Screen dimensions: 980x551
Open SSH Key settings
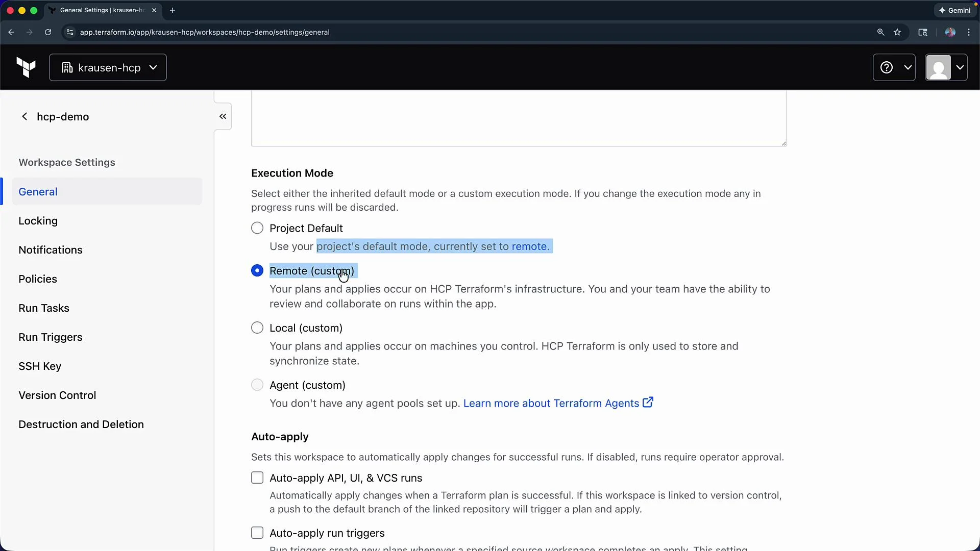pyautogui.click(x=40, y=366)
